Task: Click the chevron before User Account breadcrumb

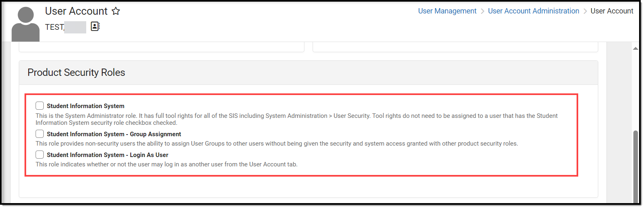Action: click(x=585, y=11)
